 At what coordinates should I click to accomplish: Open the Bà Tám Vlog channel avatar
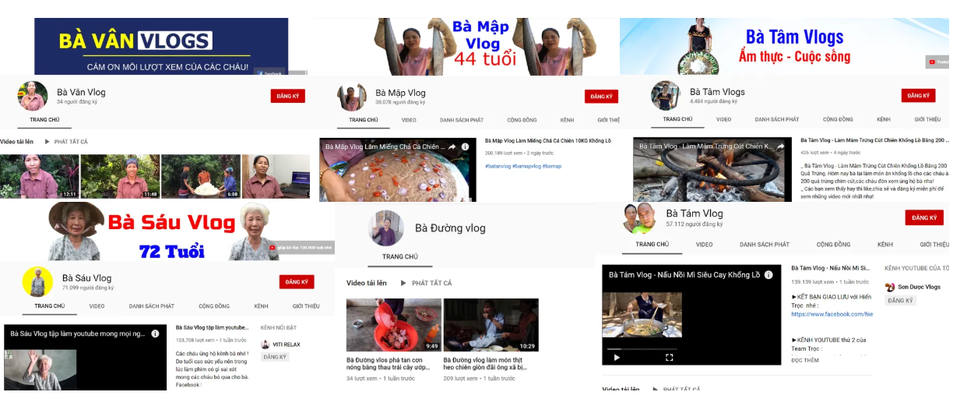(x=639, y=218)
